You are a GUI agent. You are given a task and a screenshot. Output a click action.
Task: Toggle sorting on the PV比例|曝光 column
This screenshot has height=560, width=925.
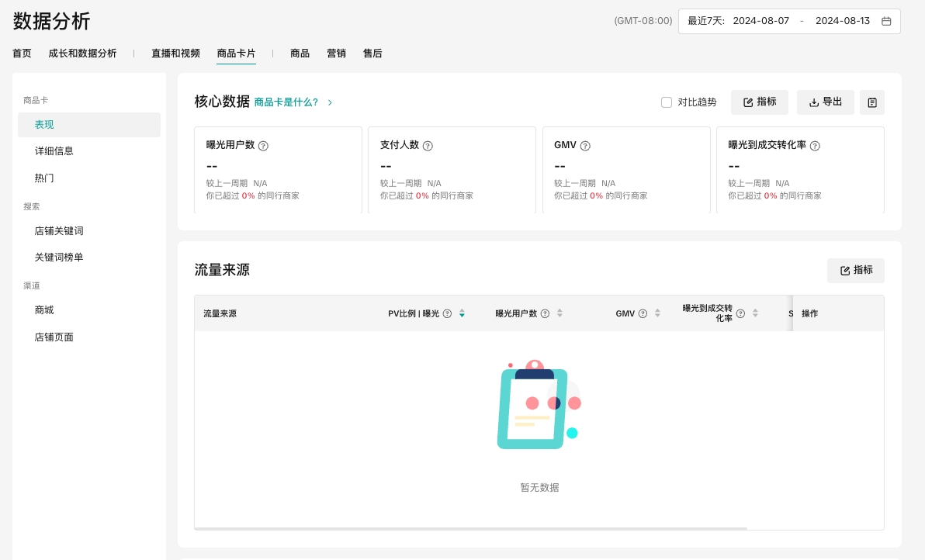point(462,313)
